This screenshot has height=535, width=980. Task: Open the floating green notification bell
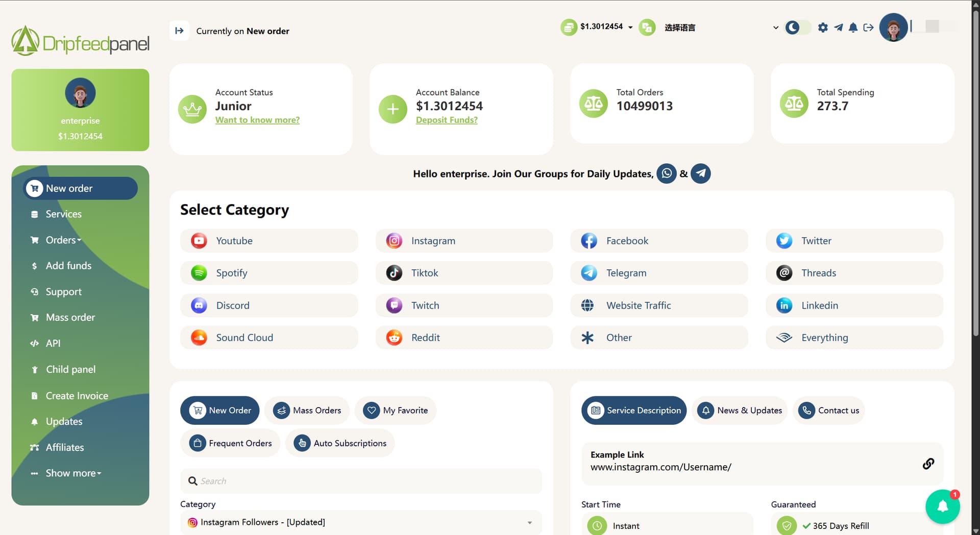click(942, 506)
